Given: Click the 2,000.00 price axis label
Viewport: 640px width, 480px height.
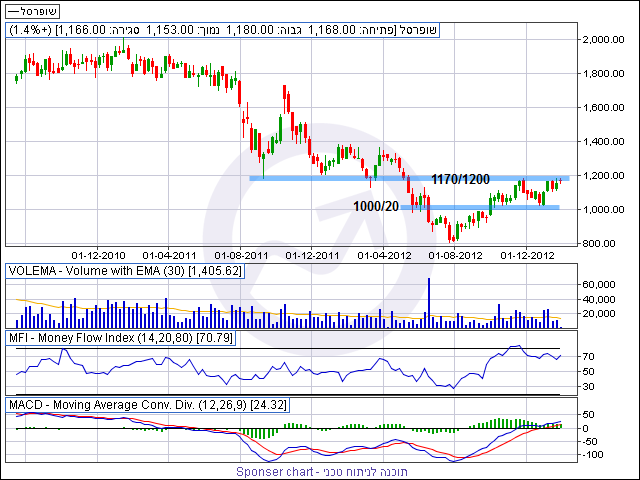Looking at the screenshot, I should coord(605,40).
